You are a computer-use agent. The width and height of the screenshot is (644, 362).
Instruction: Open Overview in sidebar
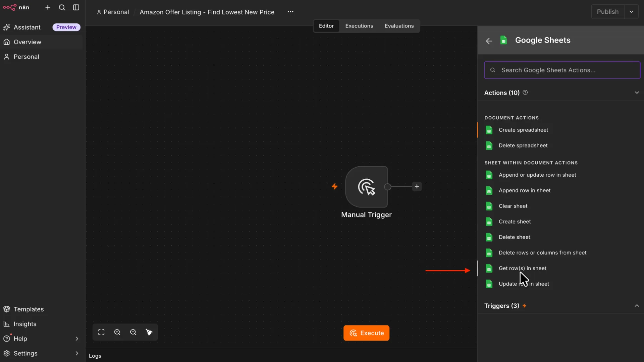click(x=42, y=42)
